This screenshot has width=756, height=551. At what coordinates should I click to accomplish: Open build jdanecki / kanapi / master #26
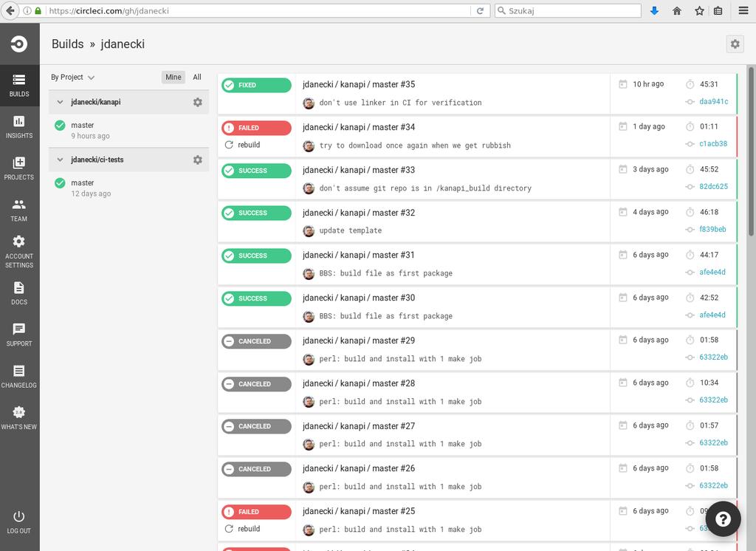coord(359,468)
